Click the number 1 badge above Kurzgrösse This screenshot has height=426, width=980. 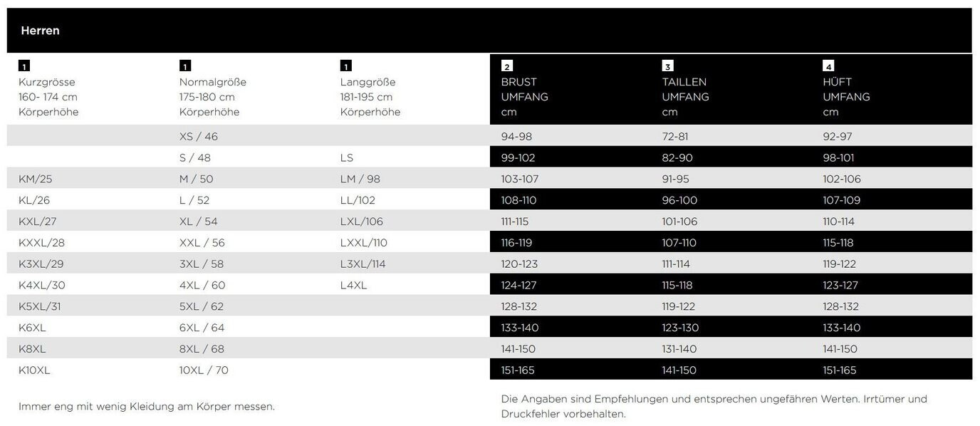pyautogui.click(x=24, y=66)
